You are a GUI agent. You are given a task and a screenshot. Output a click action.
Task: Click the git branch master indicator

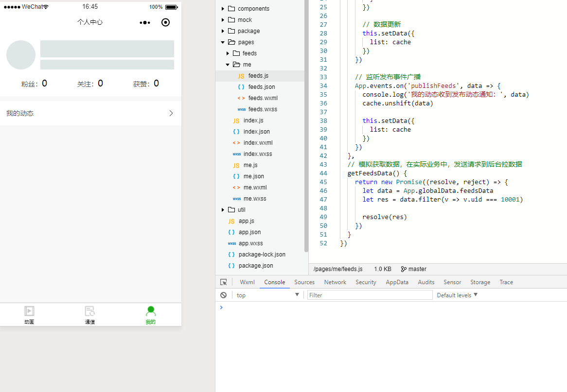point(413,269)
